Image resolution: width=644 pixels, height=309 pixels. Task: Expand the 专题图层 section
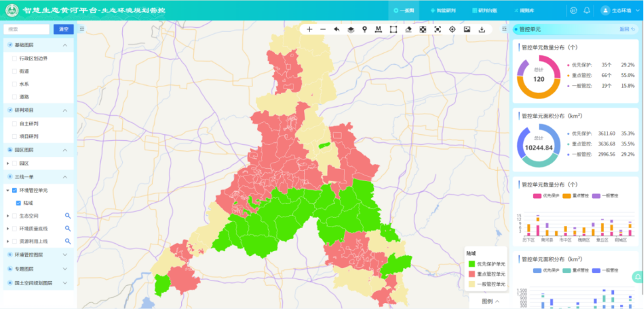64,268
